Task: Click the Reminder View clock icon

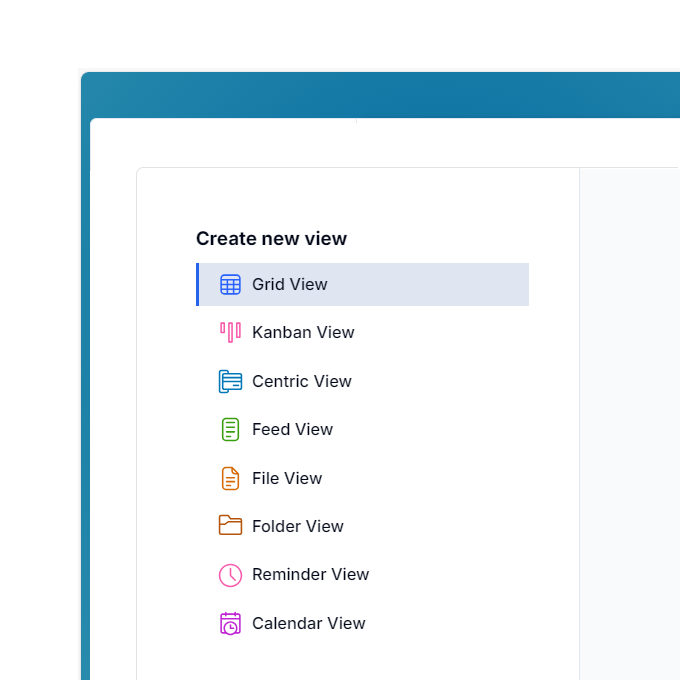Action: tap(230, 574)
